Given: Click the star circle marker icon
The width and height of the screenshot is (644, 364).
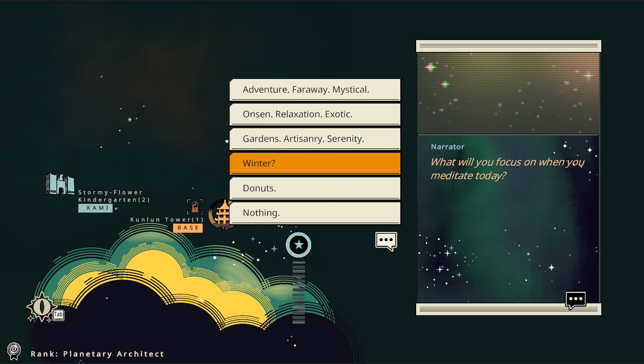Looking at the screenshot, I should (x=298, y=245).
